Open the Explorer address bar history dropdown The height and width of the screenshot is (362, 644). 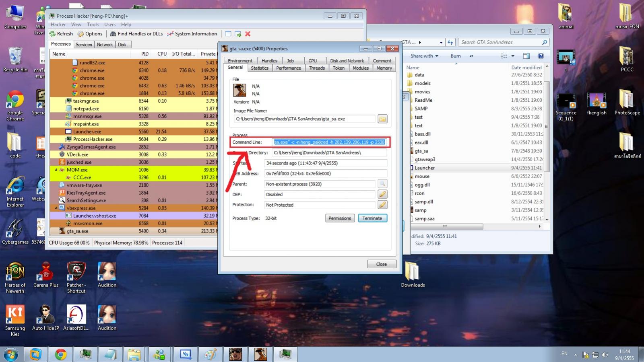(x=441, y=42)
